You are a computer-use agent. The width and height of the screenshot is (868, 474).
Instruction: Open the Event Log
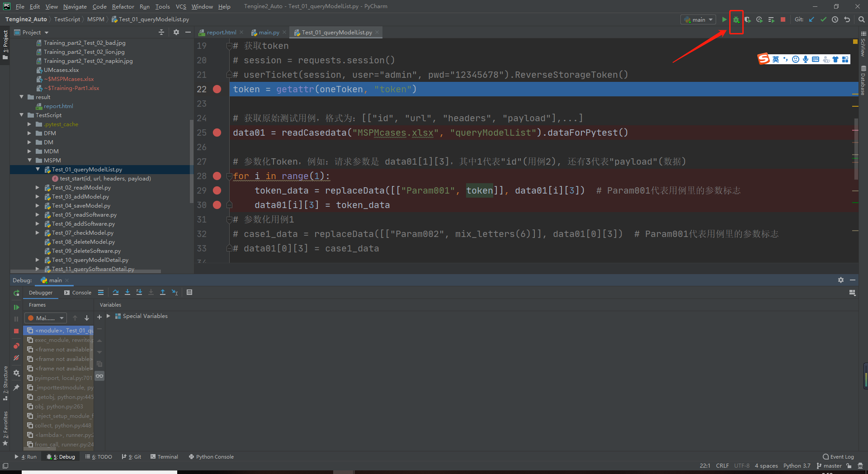pos(838,457)
